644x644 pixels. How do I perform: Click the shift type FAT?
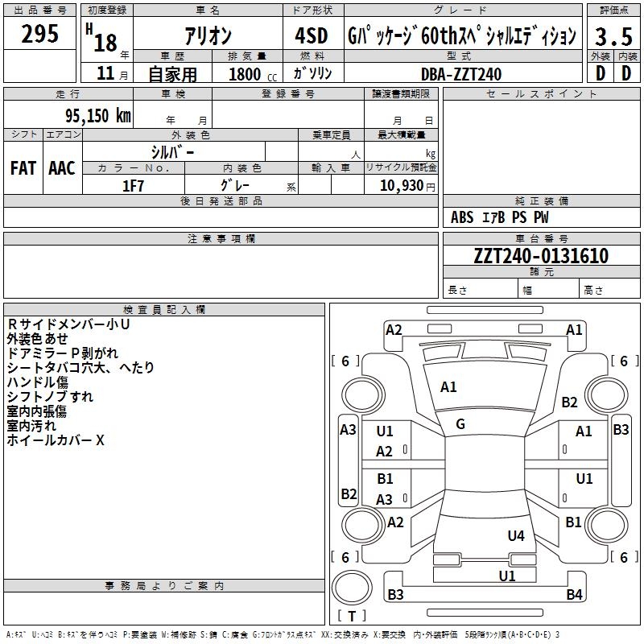click(23, 168)
